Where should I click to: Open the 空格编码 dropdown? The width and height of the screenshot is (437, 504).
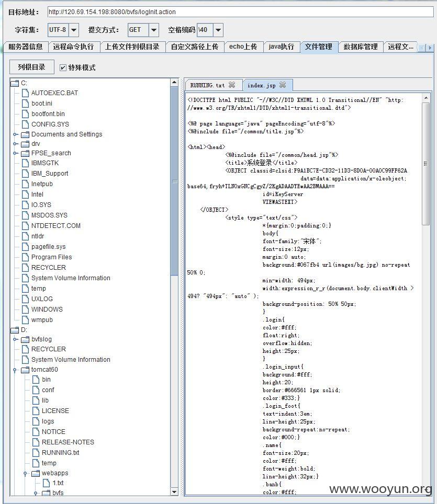[218, 30]
